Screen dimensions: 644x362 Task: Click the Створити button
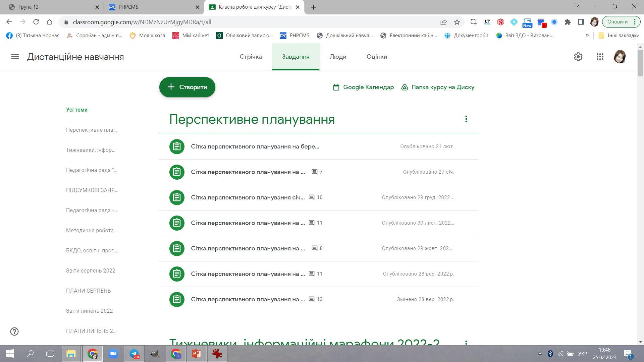pos(187,87)
